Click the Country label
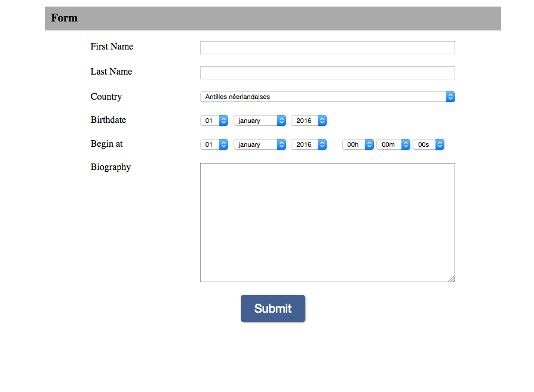Image resolution: width=534 pixels, height=392 pixels. (x=106, y=97)
